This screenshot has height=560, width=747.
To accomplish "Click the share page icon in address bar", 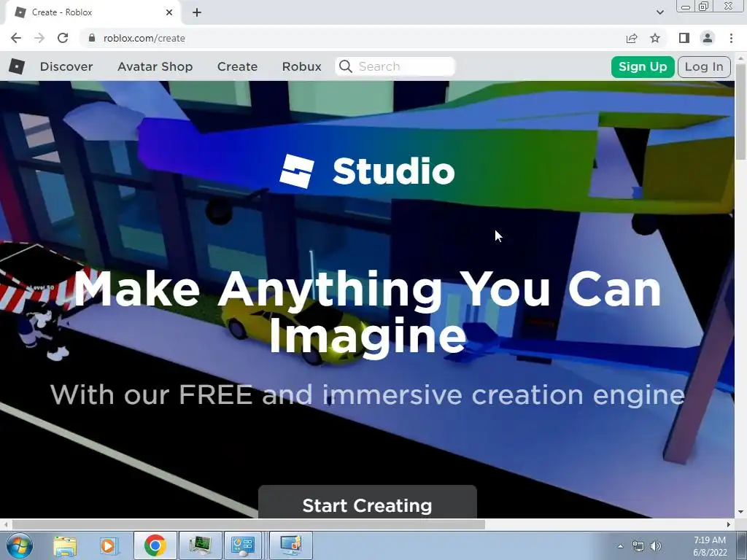I will click(632, 38).
